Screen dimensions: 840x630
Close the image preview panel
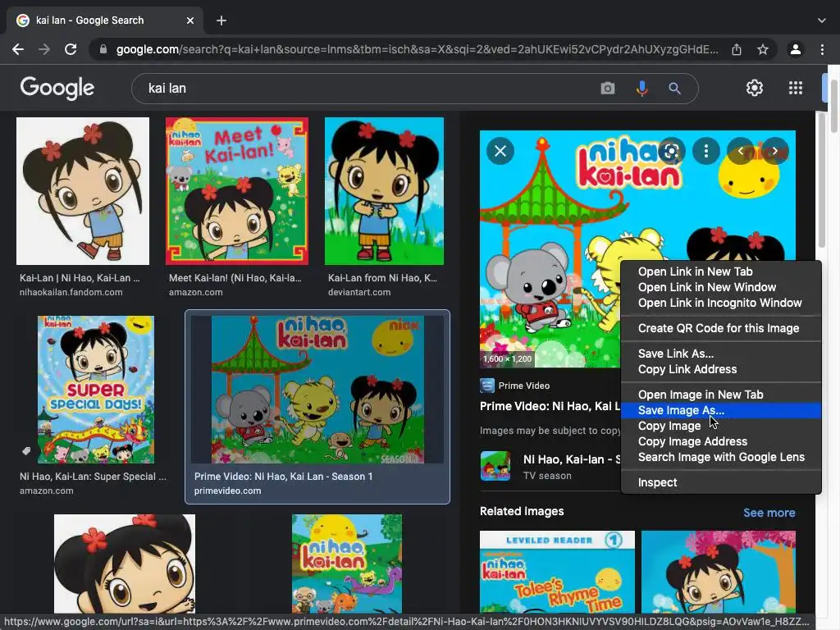pos(500,151)
